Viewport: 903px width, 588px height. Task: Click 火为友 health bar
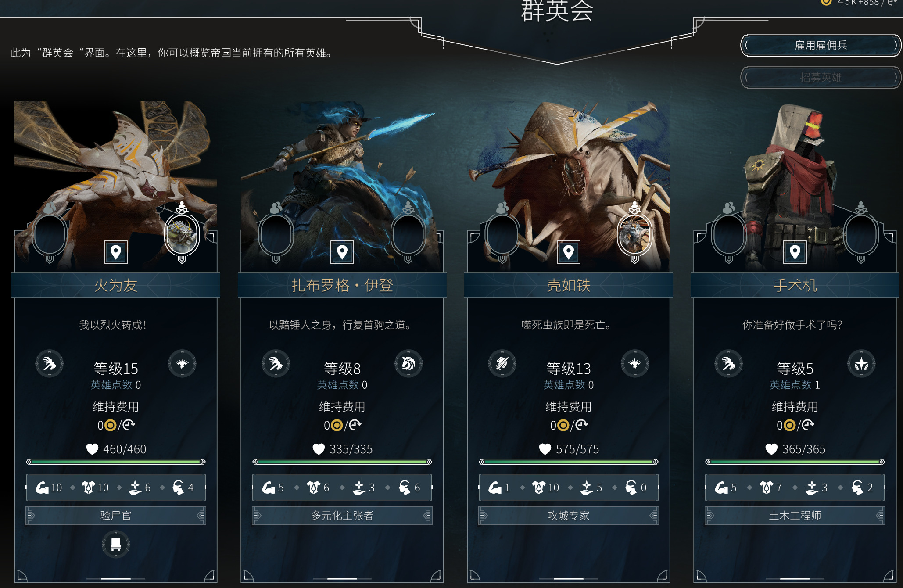click(x=116, y=462)
